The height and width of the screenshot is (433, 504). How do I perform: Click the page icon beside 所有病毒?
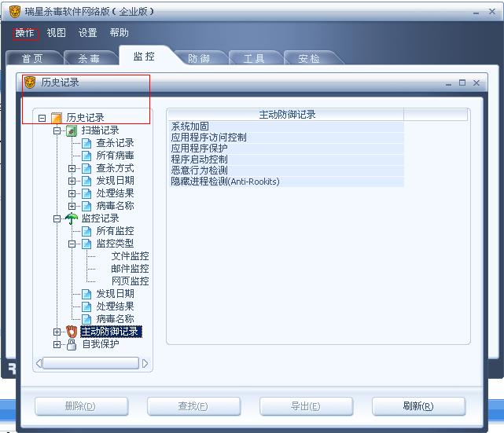click(x=86, y=156)
